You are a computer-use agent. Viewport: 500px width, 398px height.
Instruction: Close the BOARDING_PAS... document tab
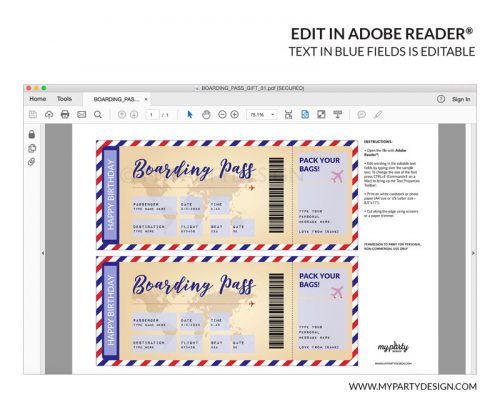(146, 99)
